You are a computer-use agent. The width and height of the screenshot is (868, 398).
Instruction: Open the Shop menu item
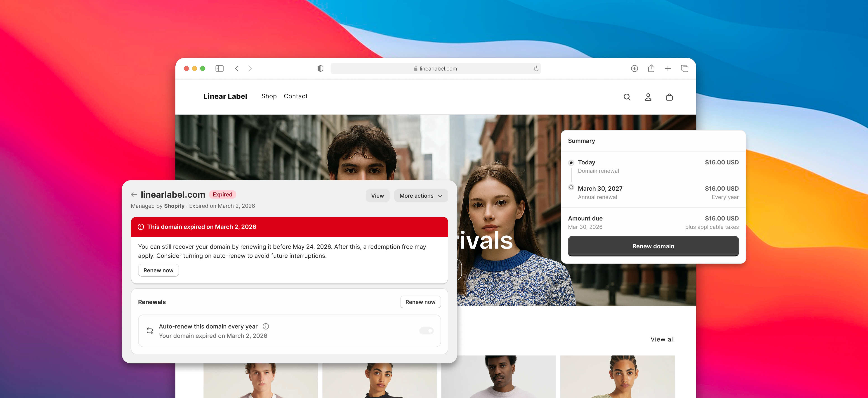[269, 96]
